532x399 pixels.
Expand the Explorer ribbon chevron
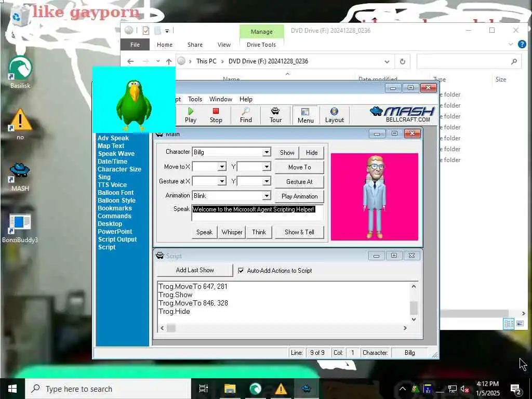pyautogui.click(x=511, y=45)
